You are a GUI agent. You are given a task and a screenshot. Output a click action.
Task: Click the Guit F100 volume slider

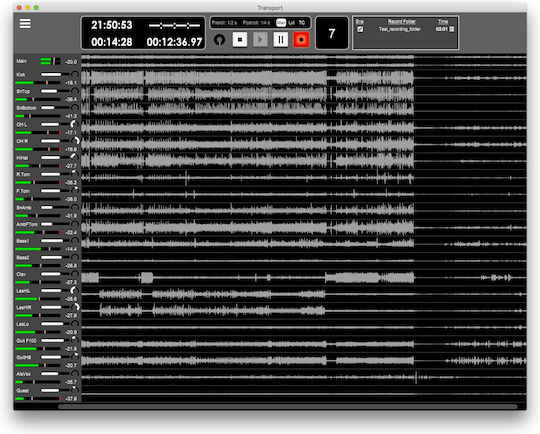tap(55, 340)
